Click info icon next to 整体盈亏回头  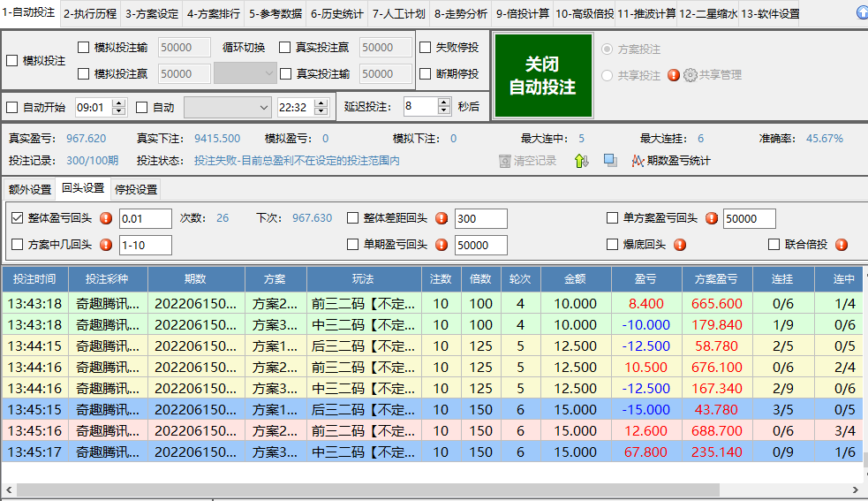(x=106, y=218)
